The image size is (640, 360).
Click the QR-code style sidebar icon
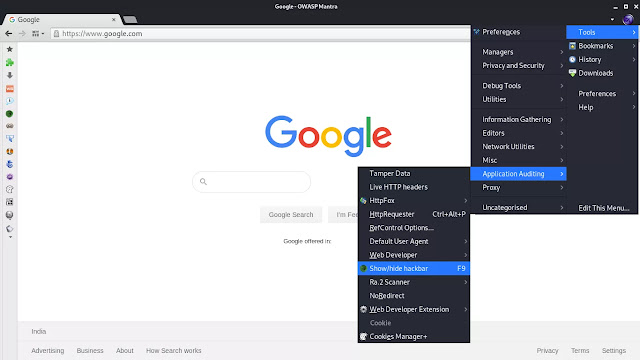pyautogui.click(x=10, y=202)
